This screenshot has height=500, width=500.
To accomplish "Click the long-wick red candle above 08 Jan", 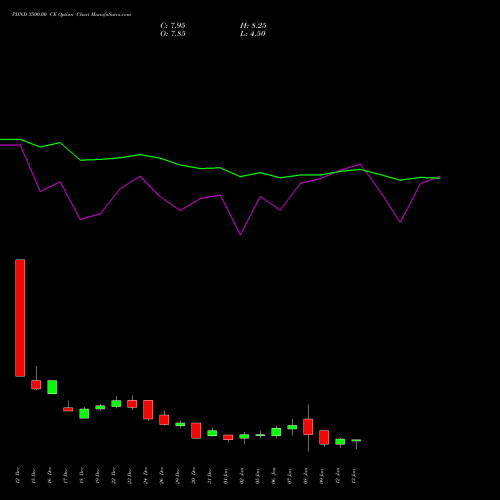I will [308, 427].
